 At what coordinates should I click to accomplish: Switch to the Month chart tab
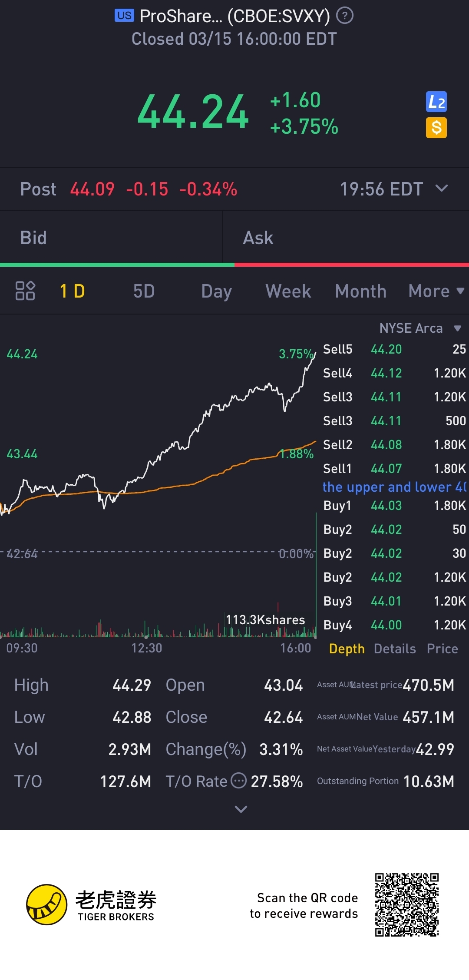(361, 291)
